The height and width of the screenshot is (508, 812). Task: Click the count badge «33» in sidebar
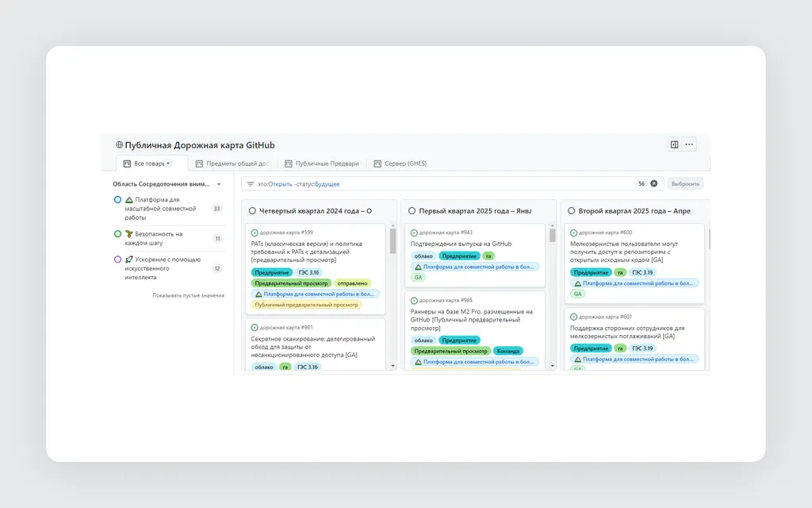tap(217, 209)
